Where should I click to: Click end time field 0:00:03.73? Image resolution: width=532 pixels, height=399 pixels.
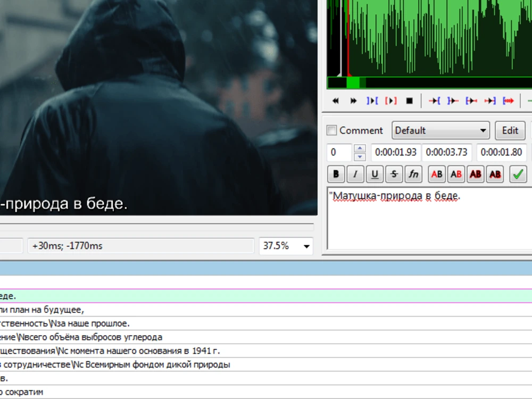[446, 152]
